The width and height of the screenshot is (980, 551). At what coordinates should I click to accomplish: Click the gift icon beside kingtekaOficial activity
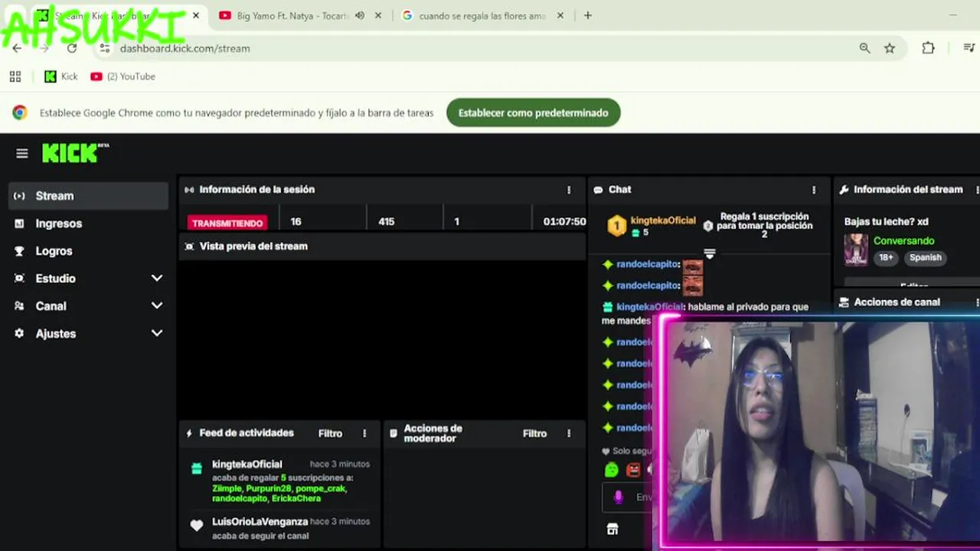click(197, 468)
